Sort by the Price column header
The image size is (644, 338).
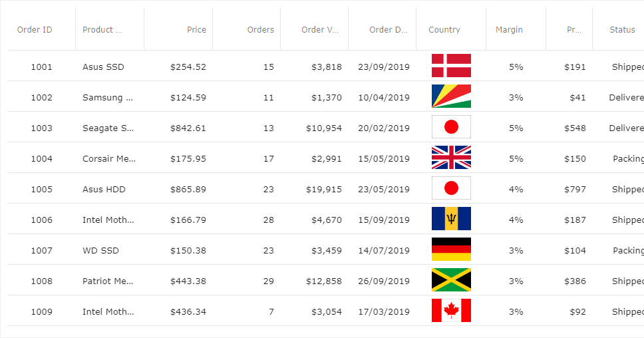[196, 29]
